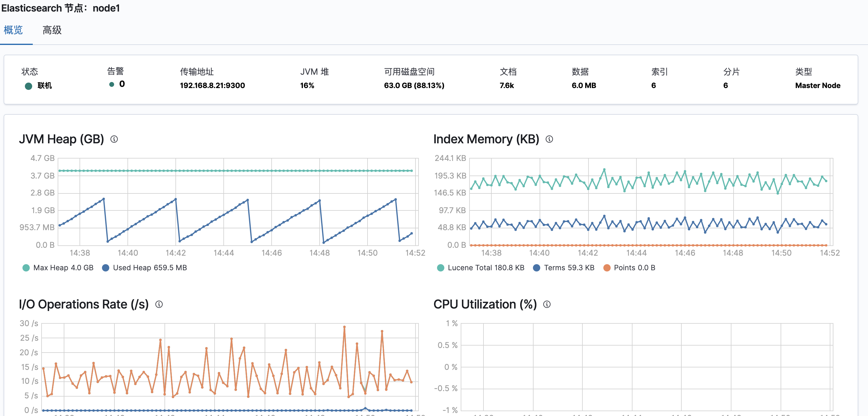The height and width of the screenshot is (416, 868).
Task: Click info icon next to I/O Operations Rate
Action: (159, 305)
